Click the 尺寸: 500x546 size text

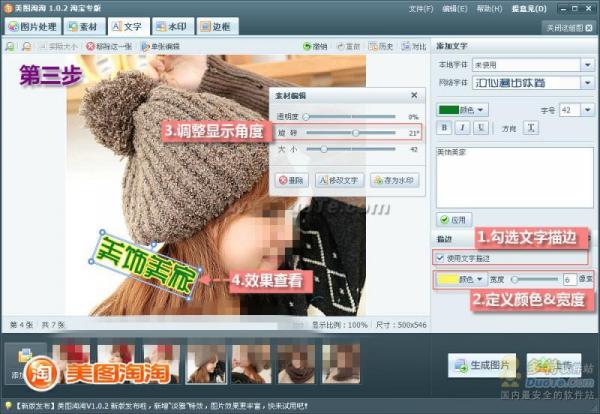click(x=401, y=325)
